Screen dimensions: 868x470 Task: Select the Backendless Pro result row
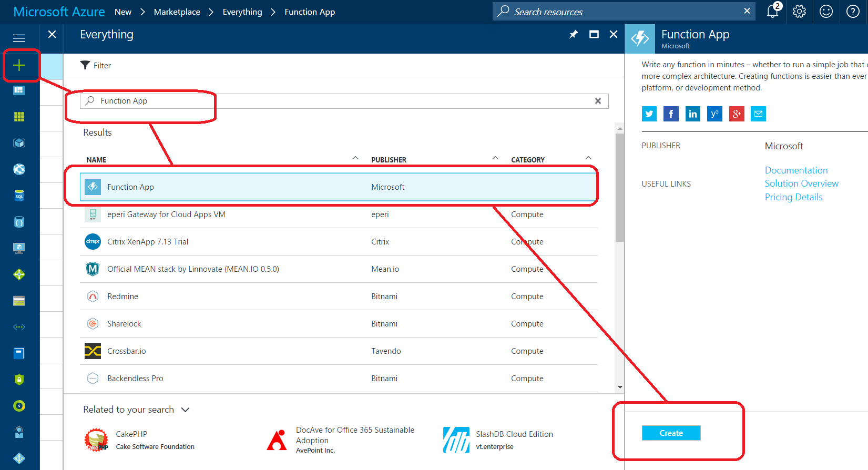tap(339, 379)
